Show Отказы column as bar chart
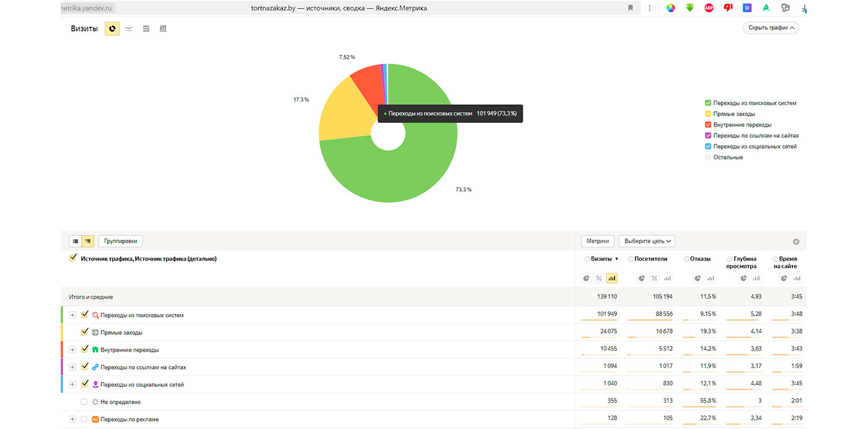The image size is (868, 430). (711, 278)
